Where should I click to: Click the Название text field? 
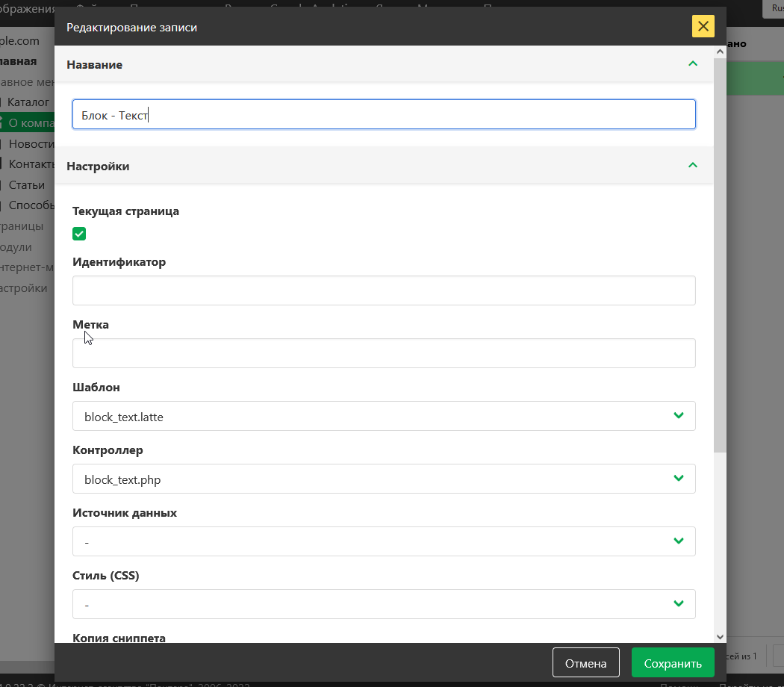point(384,115)
